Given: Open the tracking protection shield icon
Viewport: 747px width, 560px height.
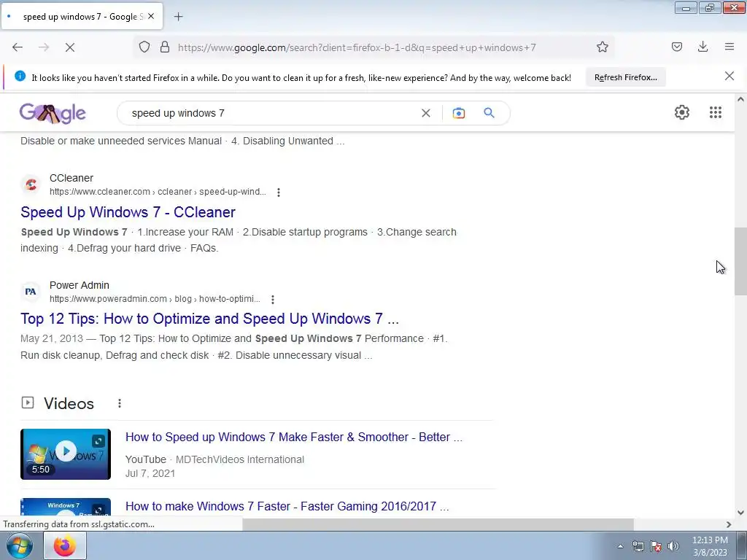Looking at the screenshot, I should pos(144,47).
